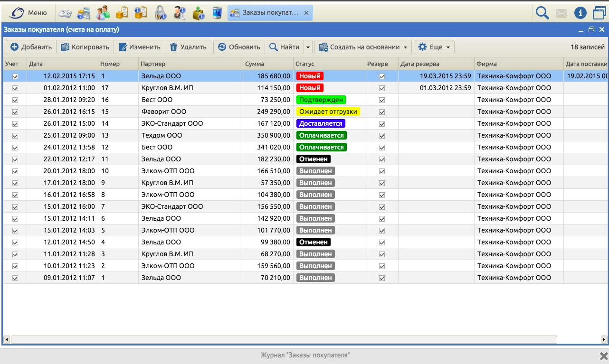Toggle Резерв checkbox in Доставляется row
The image size is (609, 364).
click(382, 124)
